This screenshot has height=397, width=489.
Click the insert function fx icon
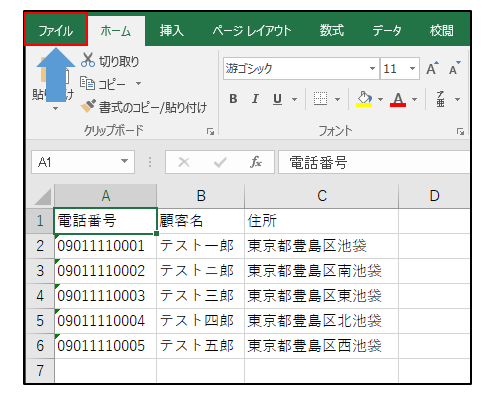pyautogui.click(x=256, y=162)
